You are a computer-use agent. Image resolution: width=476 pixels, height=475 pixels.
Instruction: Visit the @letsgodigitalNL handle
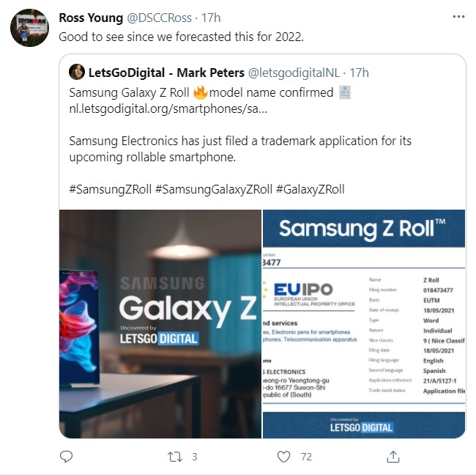pos(294,73)
